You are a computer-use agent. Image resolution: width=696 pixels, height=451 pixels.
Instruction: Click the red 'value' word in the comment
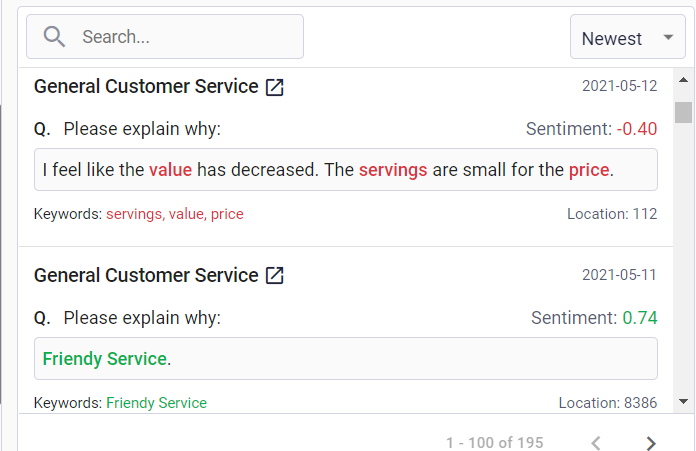pos(170,170)
